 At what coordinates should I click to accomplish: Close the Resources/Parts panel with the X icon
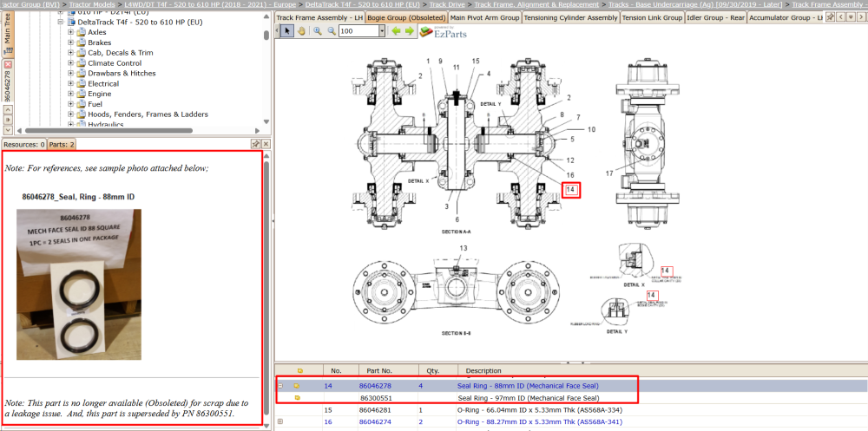(266, 144)
